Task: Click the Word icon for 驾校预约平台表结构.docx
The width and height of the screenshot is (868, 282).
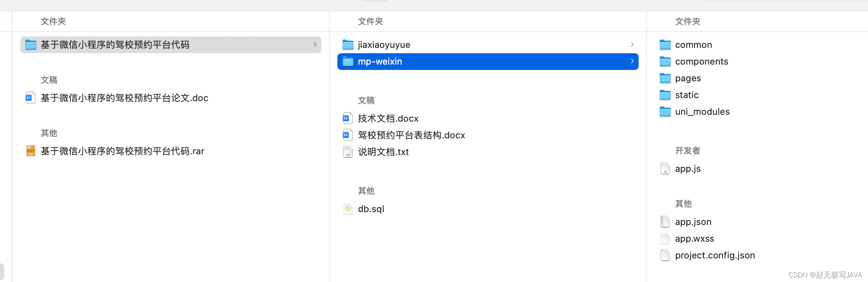Action: point(348,135)
